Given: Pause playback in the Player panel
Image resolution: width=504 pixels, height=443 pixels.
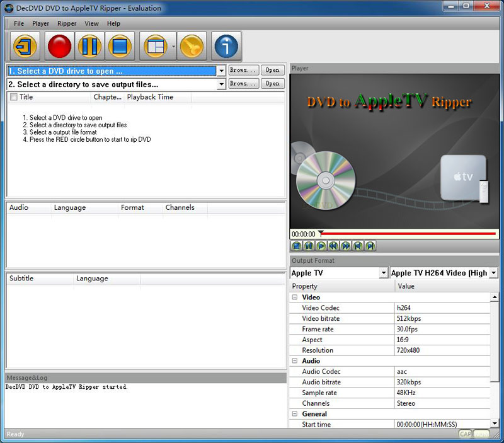Looking at the screenshot, I should click(x=309, y=246).
